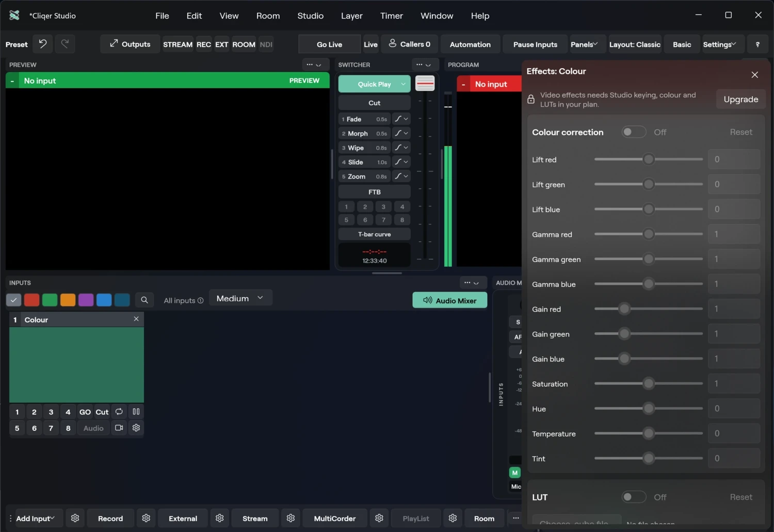This screenshot has width=774, height=532.
Task: Open the Studio menu
Action: (311, 16)
